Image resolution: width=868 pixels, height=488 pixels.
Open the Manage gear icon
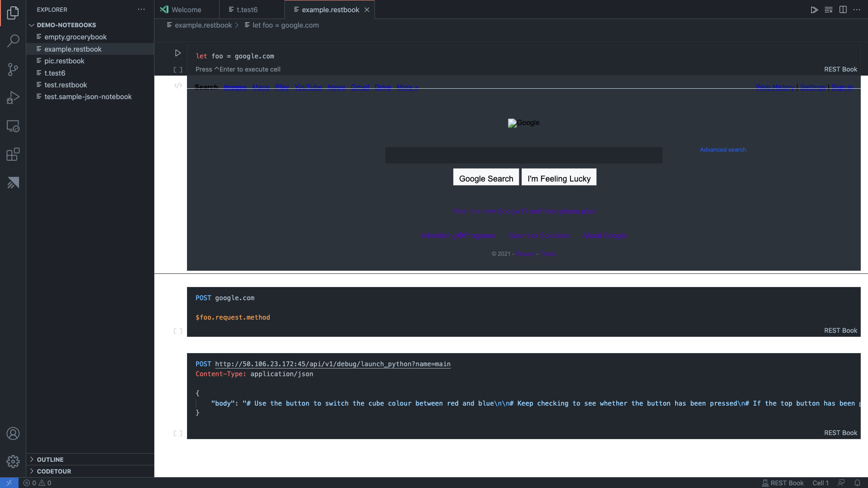pyautogui.click(x=13, y=461)
